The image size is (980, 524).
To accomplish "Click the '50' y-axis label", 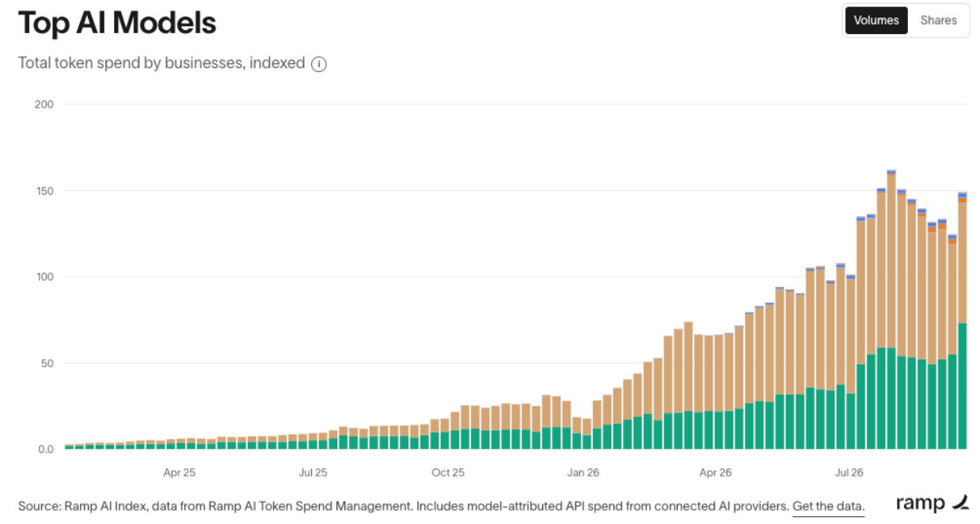I will click(x=46, y=363).
